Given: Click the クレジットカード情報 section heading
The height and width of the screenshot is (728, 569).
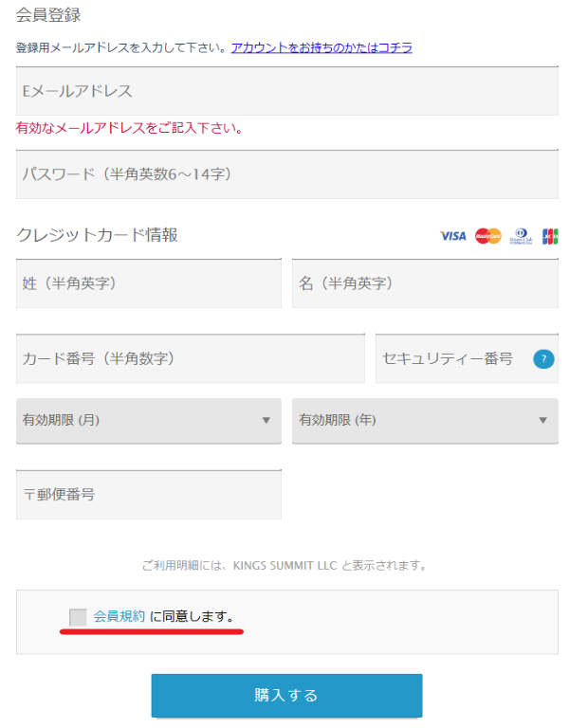Looking at the screenshot, I should [97, 235].
